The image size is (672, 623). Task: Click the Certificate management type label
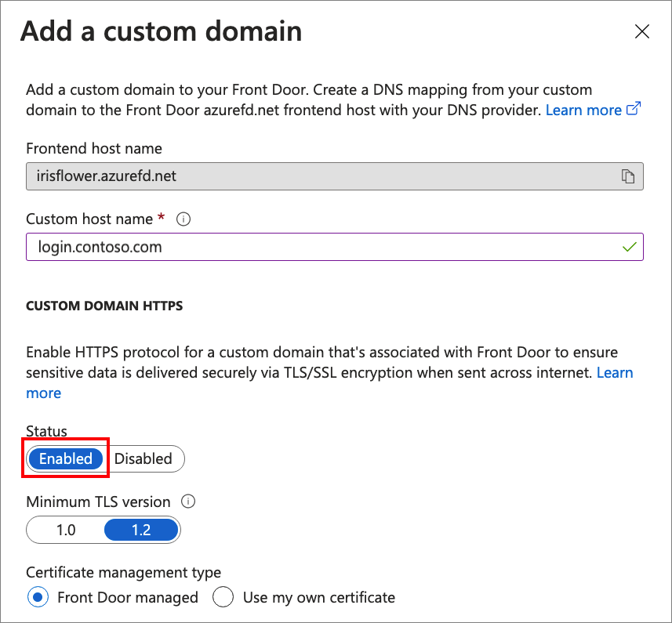click(x=123, y=573)
